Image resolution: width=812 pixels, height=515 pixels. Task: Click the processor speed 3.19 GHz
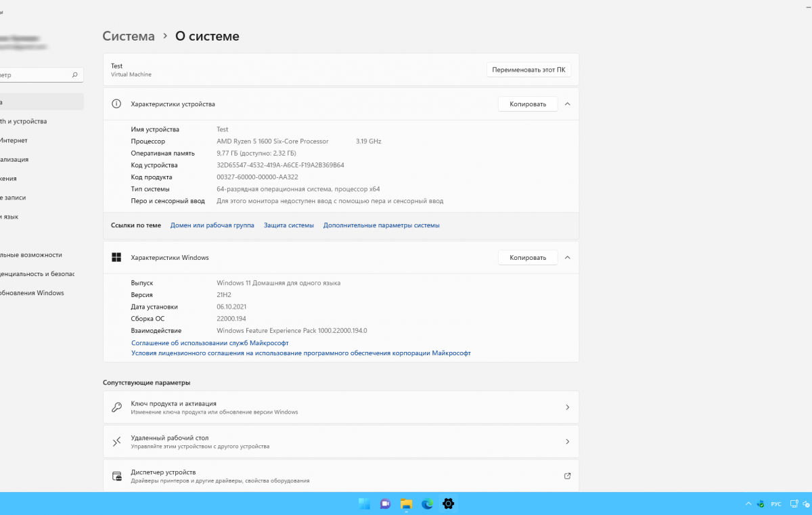(369, 141)
